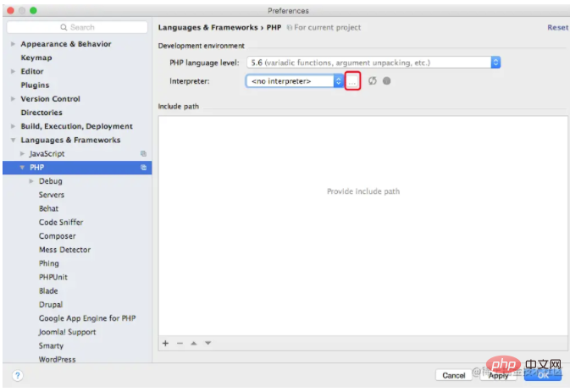Open the Servers settings page

coord(52,195)
